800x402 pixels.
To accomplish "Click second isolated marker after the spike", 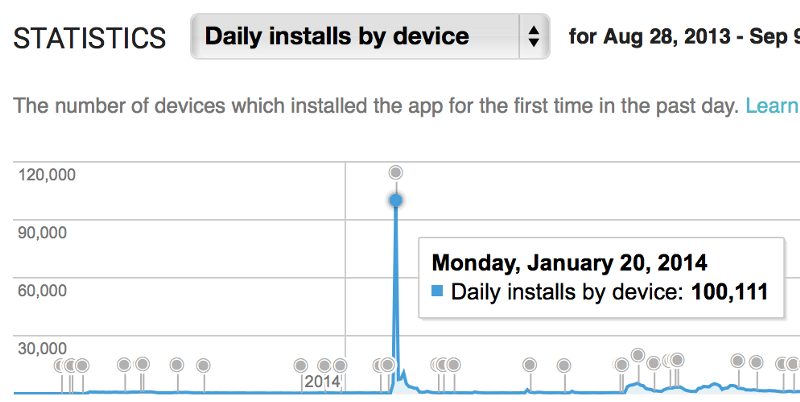I will 564,365.
